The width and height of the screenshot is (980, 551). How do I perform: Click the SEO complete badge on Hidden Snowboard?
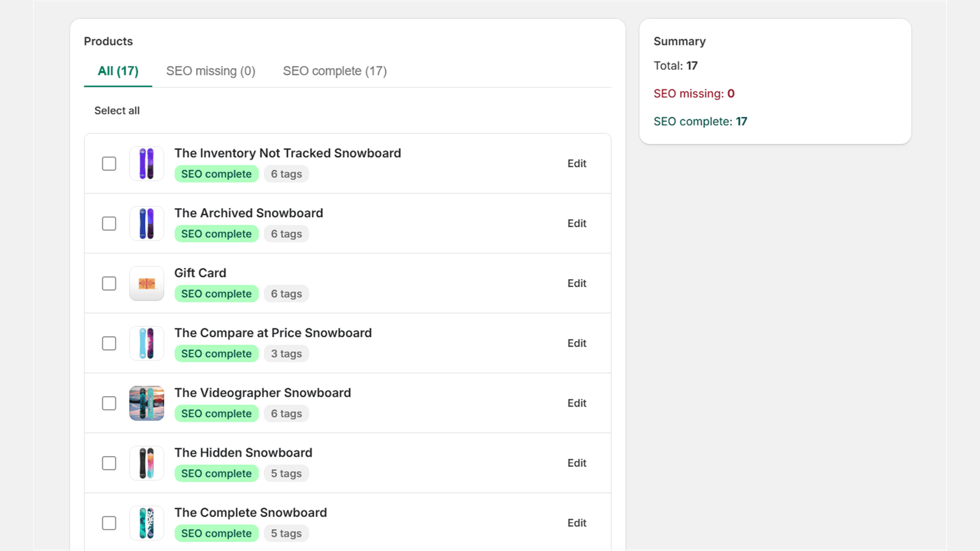click(x=217, y=474)
